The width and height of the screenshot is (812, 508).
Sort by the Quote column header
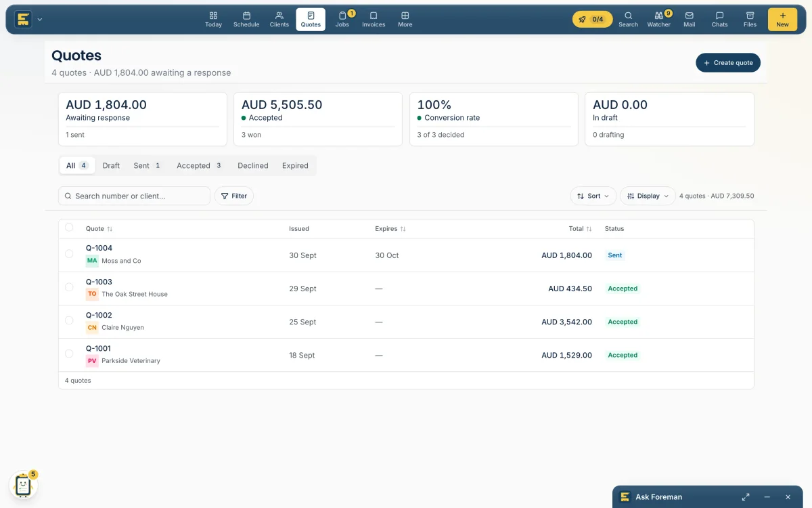(x=99, y=229)
